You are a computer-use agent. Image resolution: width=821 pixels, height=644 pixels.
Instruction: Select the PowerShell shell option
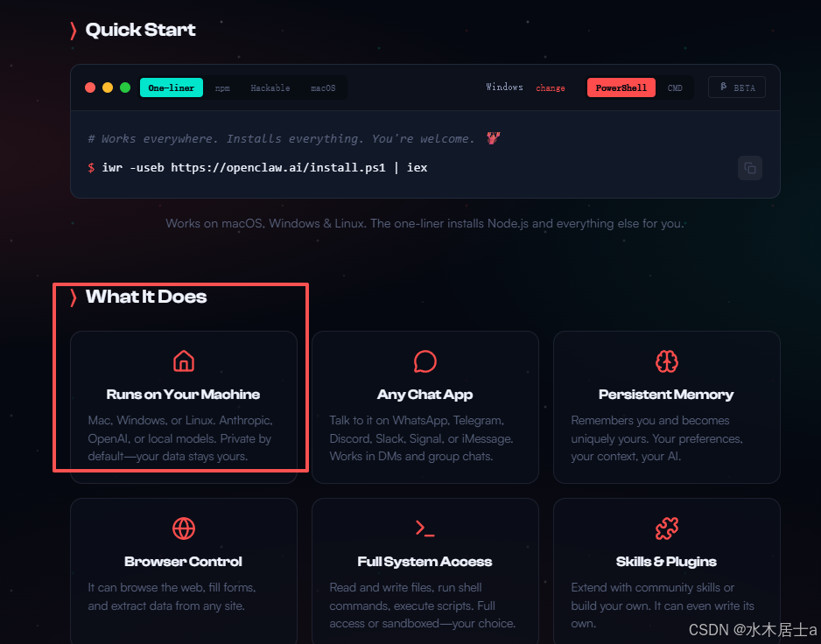click(x=621, y=88)
